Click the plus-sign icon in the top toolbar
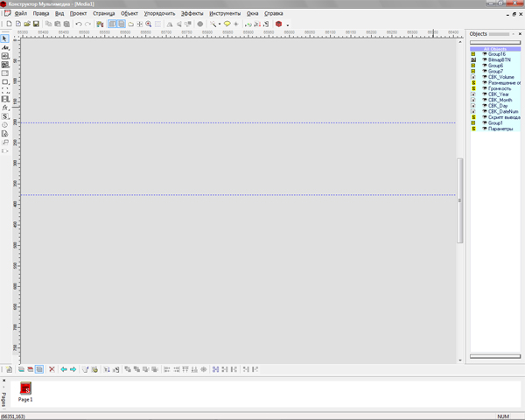 tap(236, 24)
